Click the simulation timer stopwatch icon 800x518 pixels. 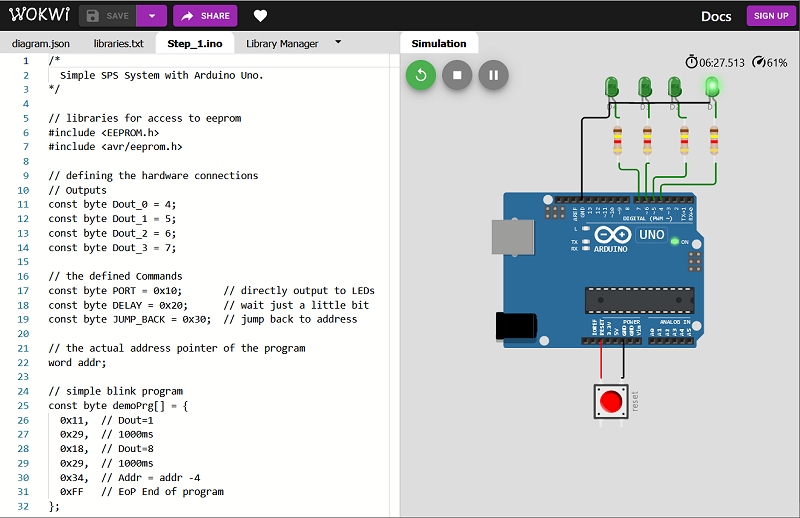pos(691,62)
